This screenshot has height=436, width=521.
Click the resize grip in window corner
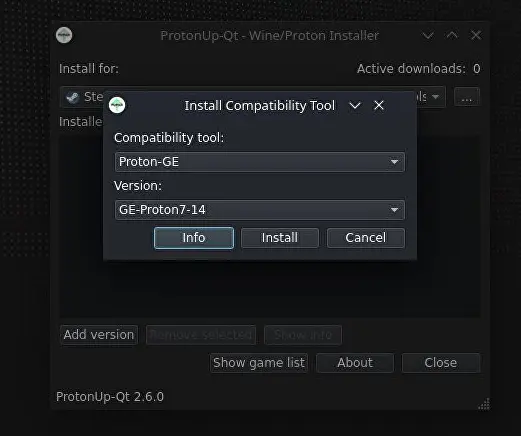pos(484,404)
